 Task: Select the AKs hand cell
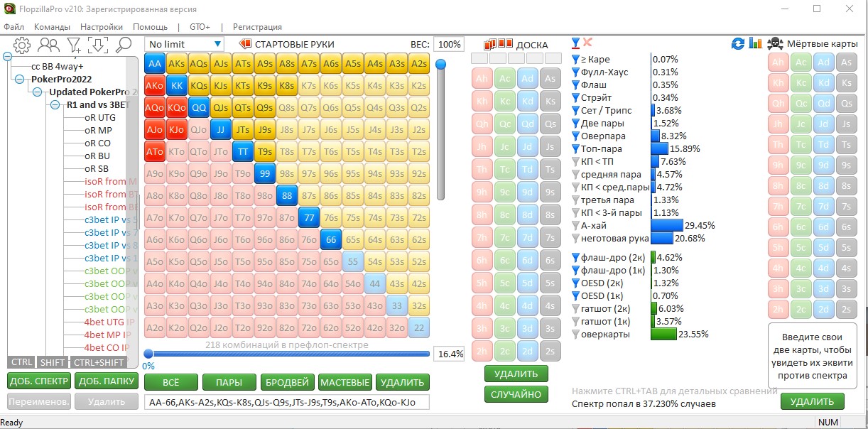(x=176, y=63)
